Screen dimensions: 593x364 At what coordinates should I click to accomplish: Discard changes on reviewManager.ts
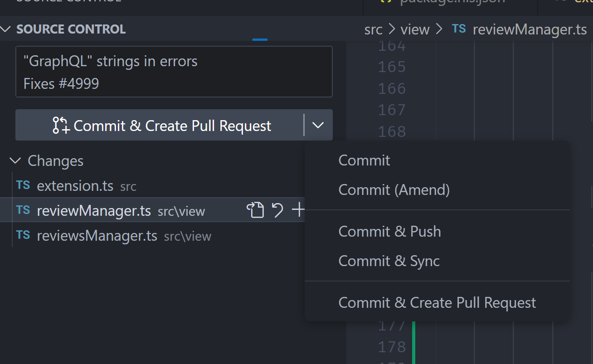pos(277,210)
